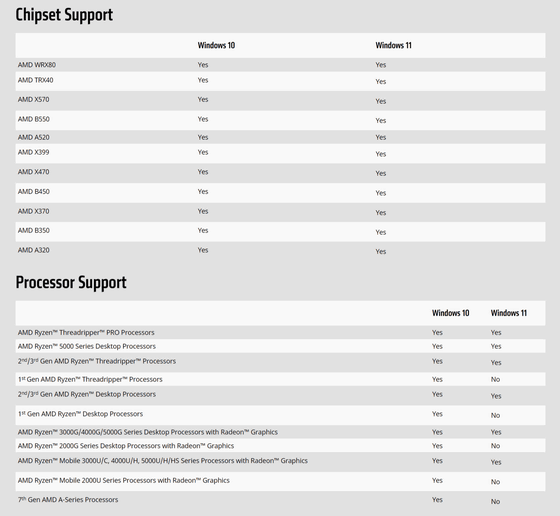This screenshot has height=516, width=560.
Task: Click the Chipset Support heading
Action: pos(64,15)
